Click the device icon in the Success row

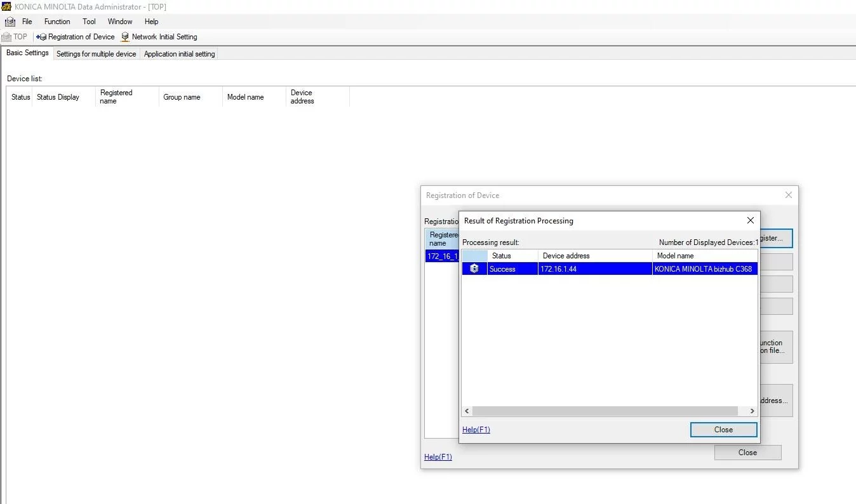coord(474,269)
